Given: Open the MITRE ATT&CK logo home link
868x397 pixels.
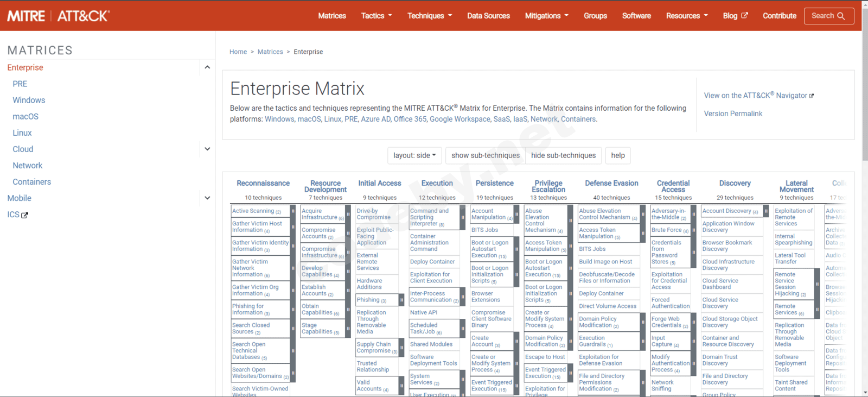Looking at the screenshot, I should click(59, 16).
